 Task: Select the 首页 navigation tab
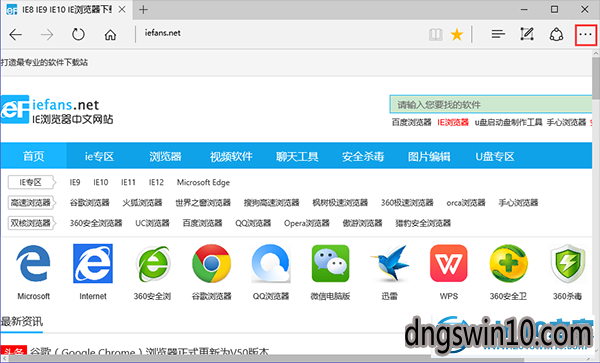pos(34,156)
